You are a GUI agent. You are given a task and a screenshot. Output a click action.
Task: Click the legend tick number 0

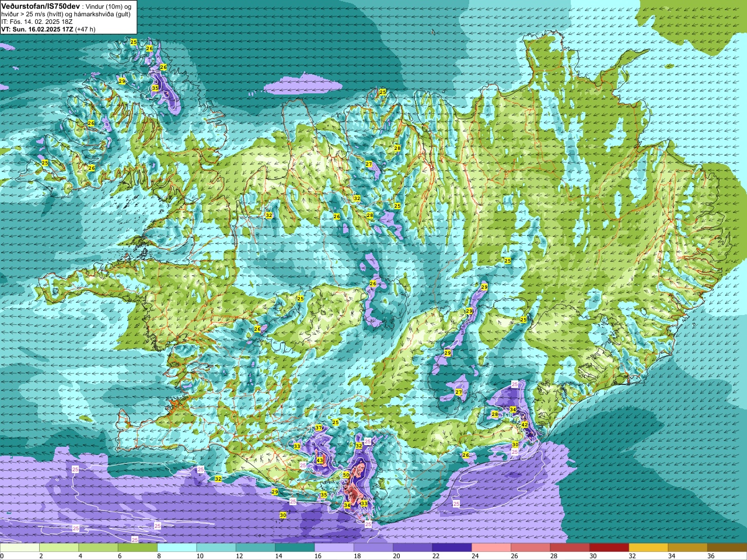[2, 556]
